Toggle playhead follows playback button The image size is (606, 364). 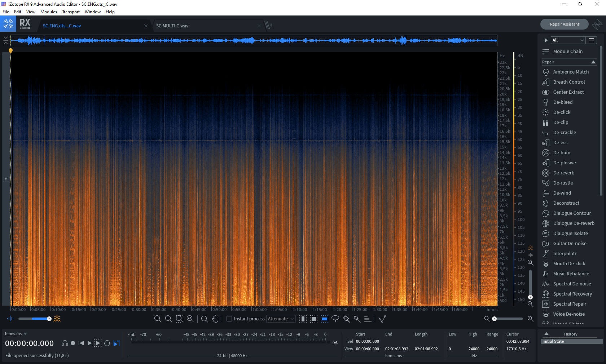[117, 343]
